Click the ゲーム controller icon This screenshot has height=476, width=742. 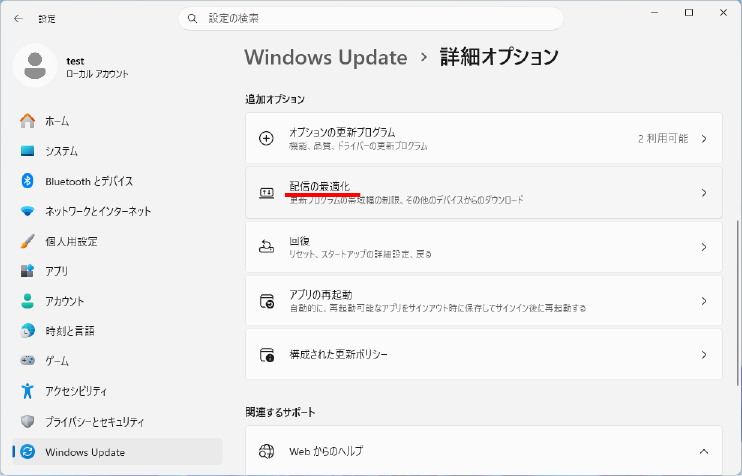click(x=27, y=361)
